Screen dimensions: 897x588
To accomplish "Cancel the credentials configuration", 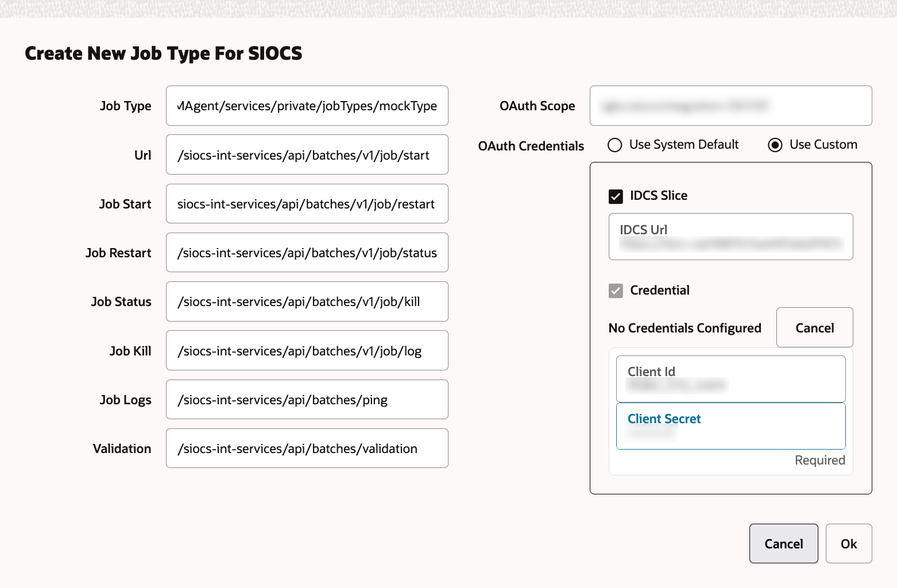I will coord(815,327).
